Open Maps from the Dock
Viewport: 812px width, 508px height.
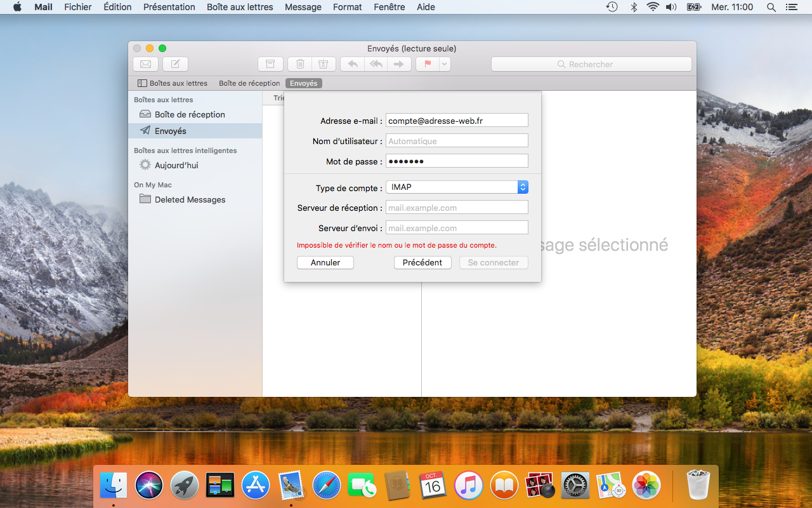[611, 486]
